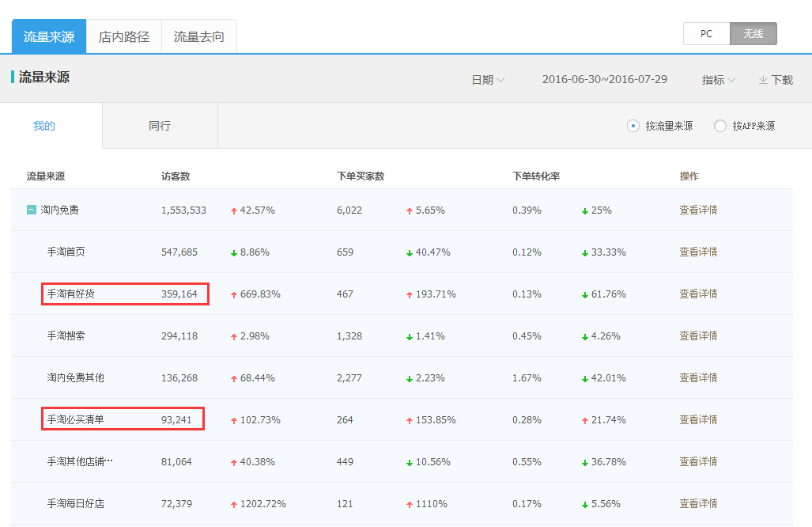Click visitor count 93,241
812x527 pixels.
click(x=176, y=419)
